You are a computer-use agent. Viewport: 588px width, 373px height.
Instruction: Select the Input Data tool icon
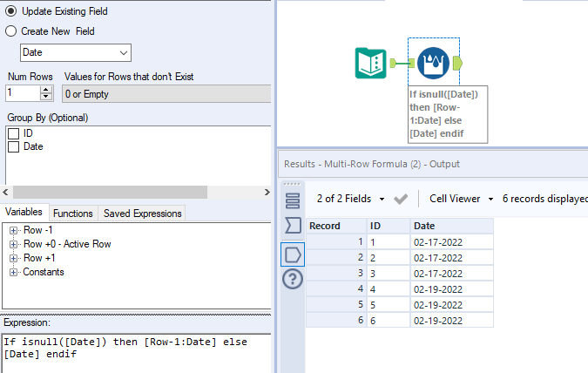click(x=372, y=64)
